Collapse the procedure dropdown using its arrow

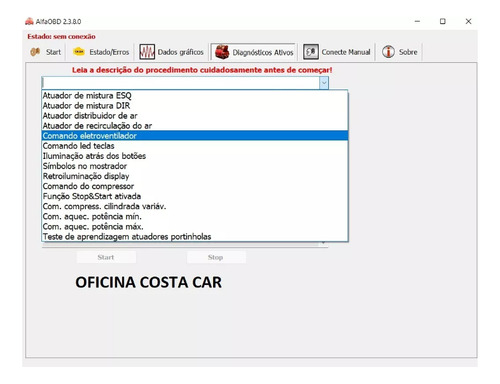(324, 83)
